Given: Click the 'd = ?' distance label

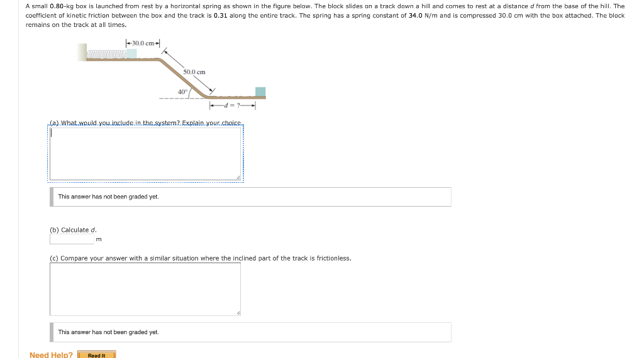Looking at the screenshot, I should (232, 106).
